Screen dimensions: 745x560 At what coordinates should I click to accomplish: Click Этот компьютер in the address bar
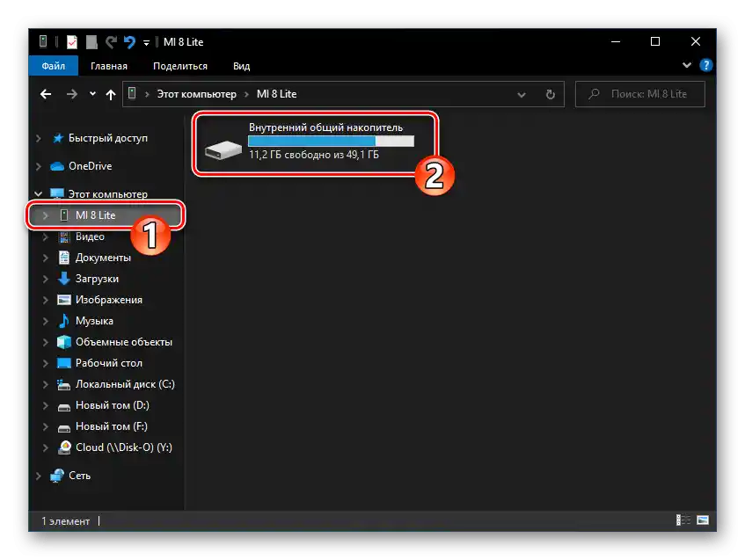pyautogui.click(x=196, y=94)
